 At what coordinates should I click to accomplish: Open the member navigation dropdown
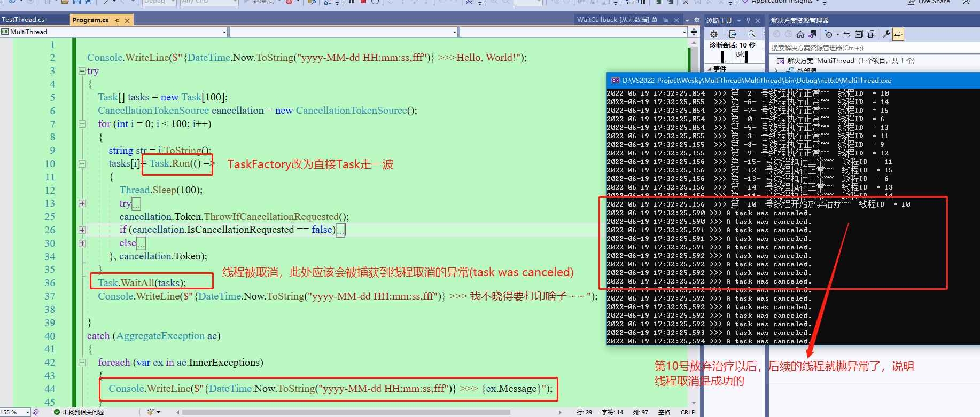click(574, 32)
